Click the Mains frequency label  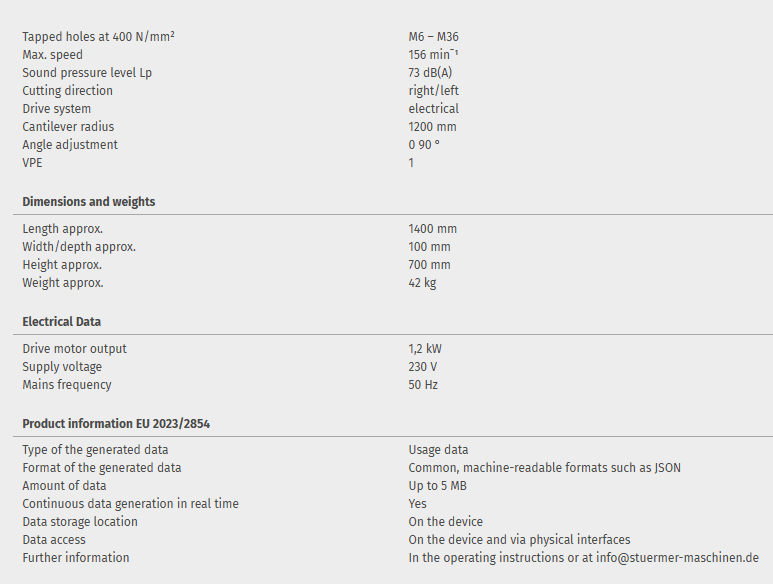(x=67, y=385)
